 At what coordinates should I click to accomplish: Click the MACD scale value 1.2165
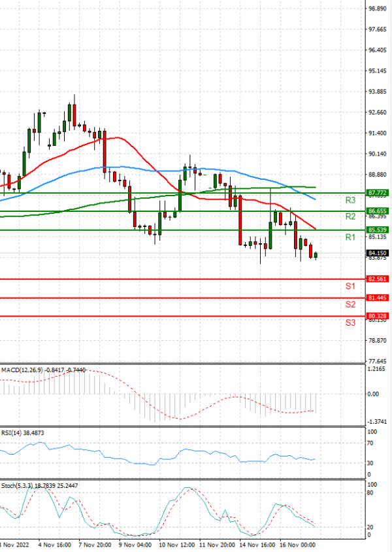(376, 369)
